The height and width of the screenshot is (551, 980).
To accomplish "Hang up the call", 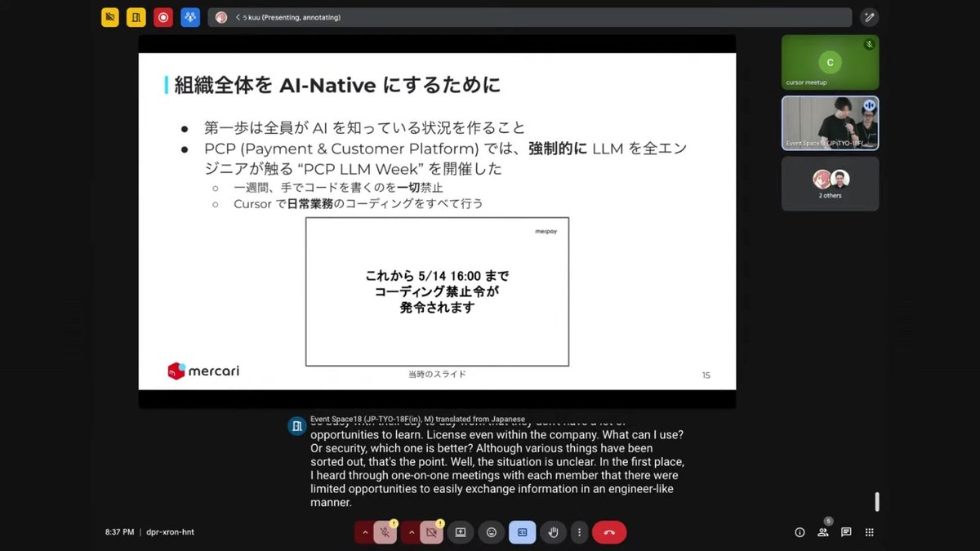I will [608, 532].
